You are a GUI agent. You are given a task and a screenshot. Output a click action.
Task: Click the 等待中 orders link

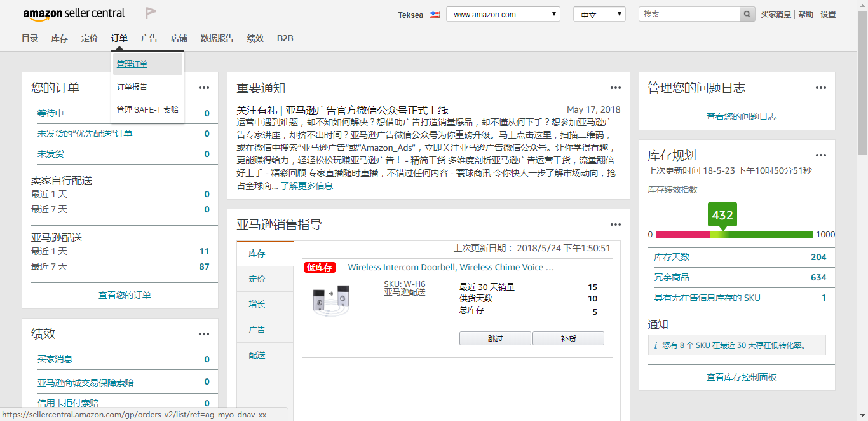click(x=50, y=114)
